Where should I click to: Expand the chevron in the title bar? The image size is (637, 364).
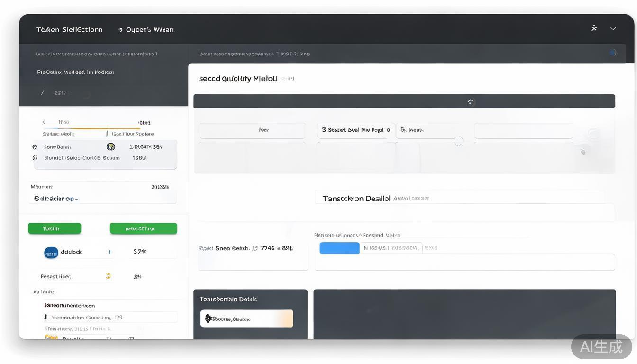(613, 29)
